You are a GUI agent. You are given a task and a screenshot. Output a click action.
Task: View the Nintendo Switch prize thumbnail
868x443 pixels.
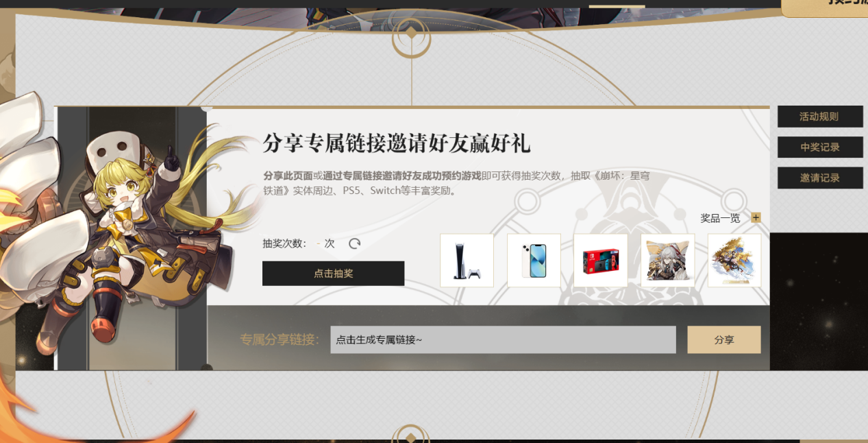coord(601,261)
